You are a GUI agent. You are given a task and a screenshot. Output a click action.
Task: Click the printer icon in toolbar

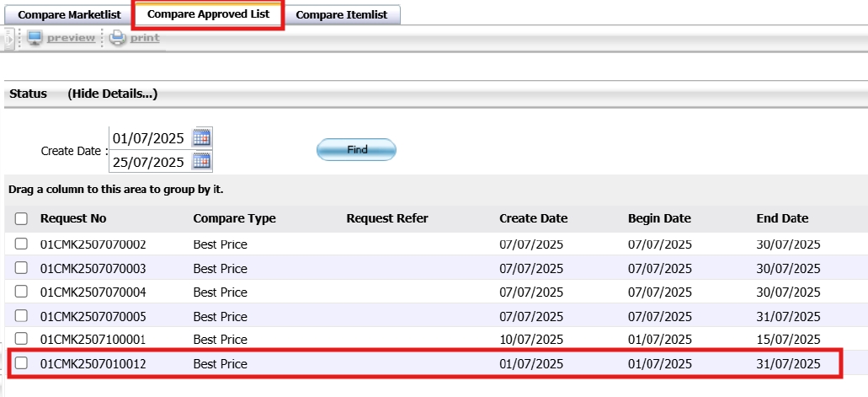pyautogui.click(x=118, y=38)
